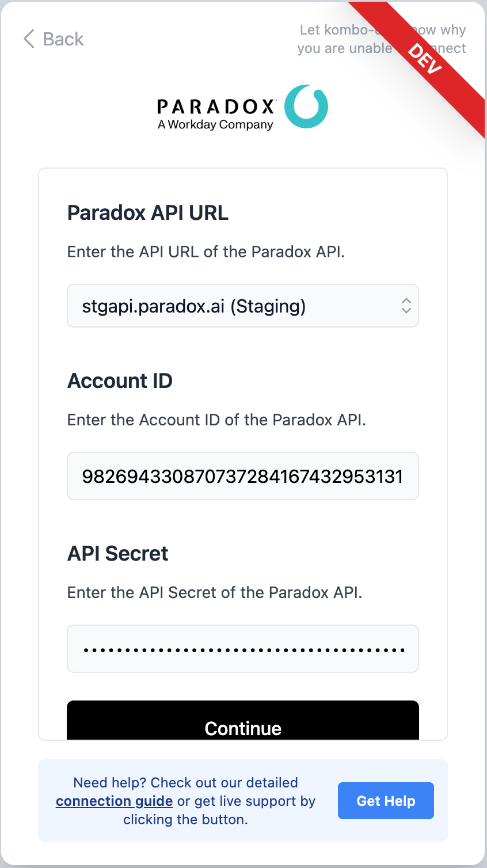Click "Enter the API Secret" description text

tap(215, 593)
